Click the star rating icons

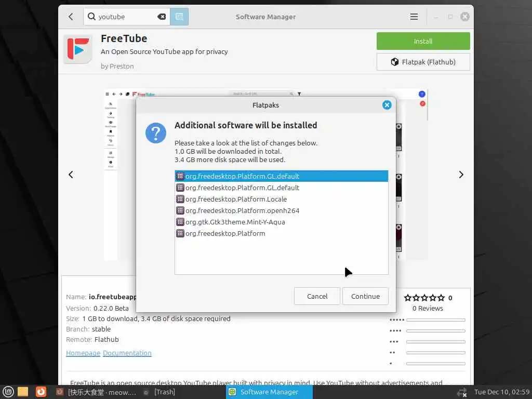pos(424,298)
